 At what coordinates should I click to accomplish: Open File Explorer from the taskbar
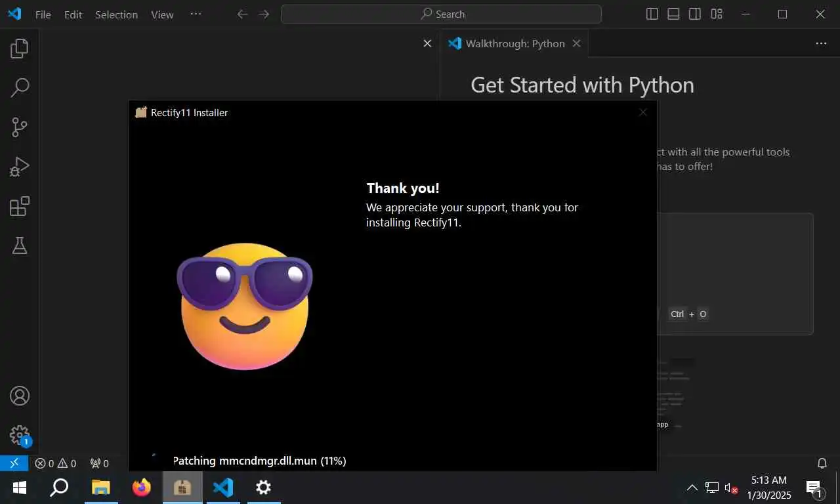[x=100, y=488]
